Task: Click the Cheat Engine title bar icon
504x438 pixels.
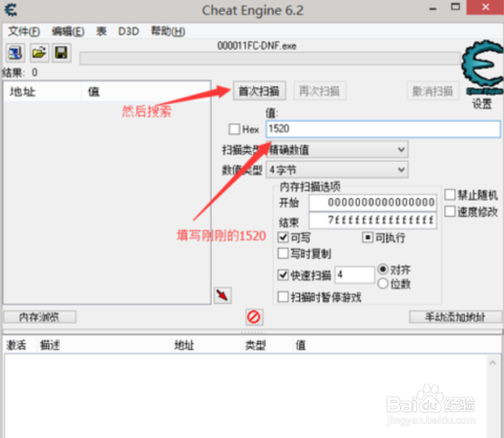Action: coord(11,10)
